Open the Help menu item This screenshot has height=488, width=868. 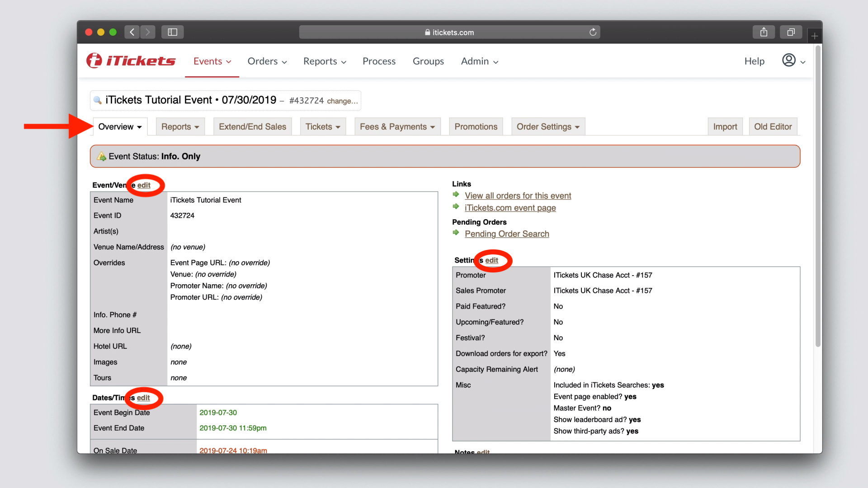click(754, 61)
